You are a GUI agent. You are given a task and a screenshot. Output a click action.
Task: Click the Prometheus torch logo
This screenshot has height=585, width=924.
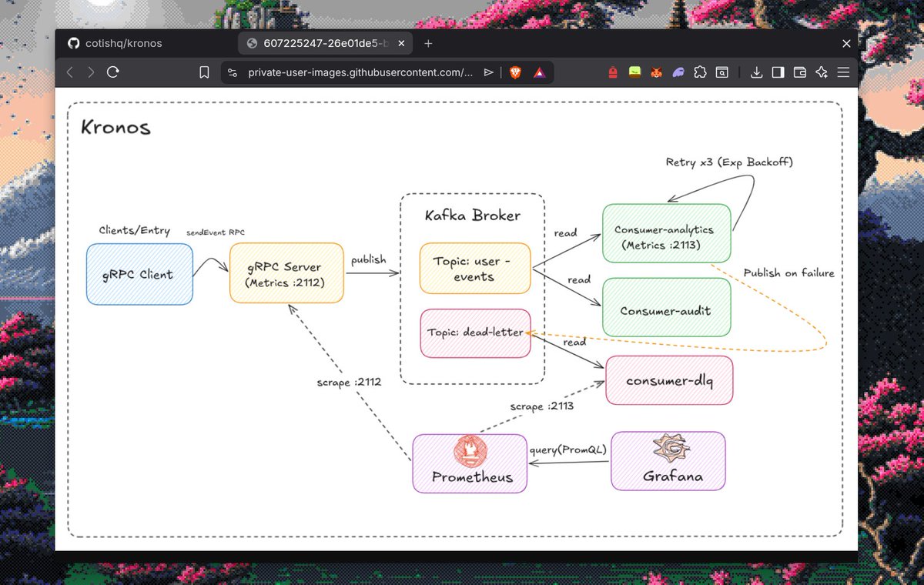(x=472, y=452)
